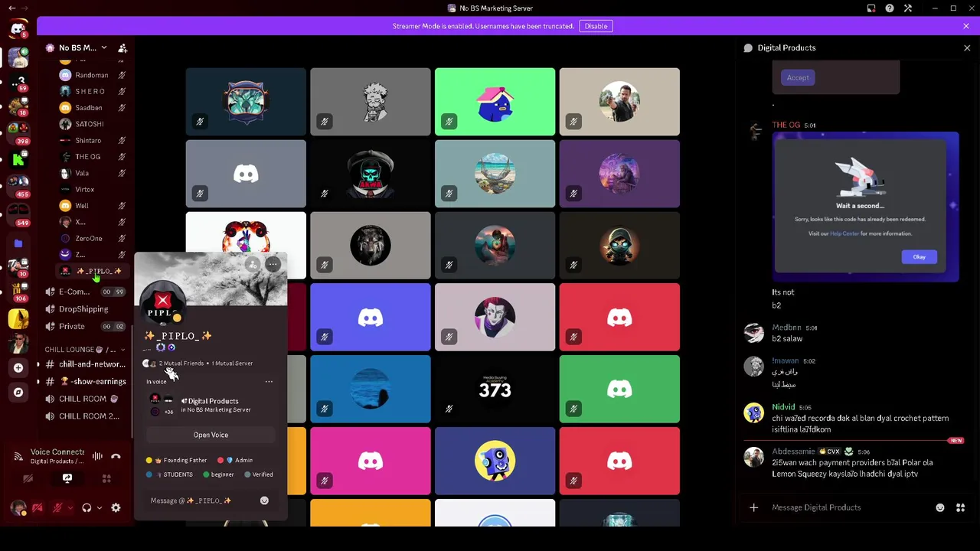Disconnect from voice with the hang-up icon
This screenshot has height=551, width=980.
[116, 456]
